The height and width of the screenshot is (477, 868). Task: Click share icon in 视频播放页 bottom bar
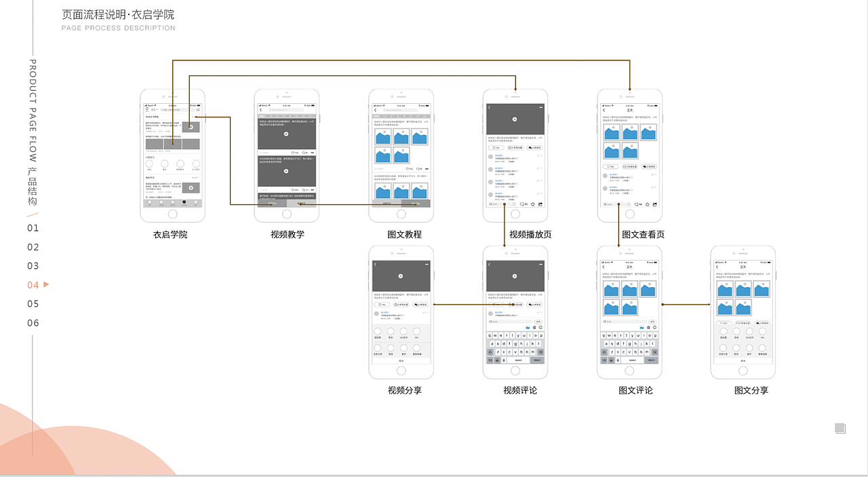coord(541,204)
